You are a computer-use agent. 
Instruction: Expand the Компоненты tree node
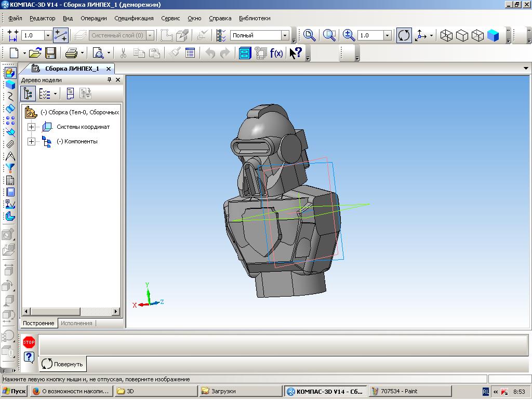(31, 141)
